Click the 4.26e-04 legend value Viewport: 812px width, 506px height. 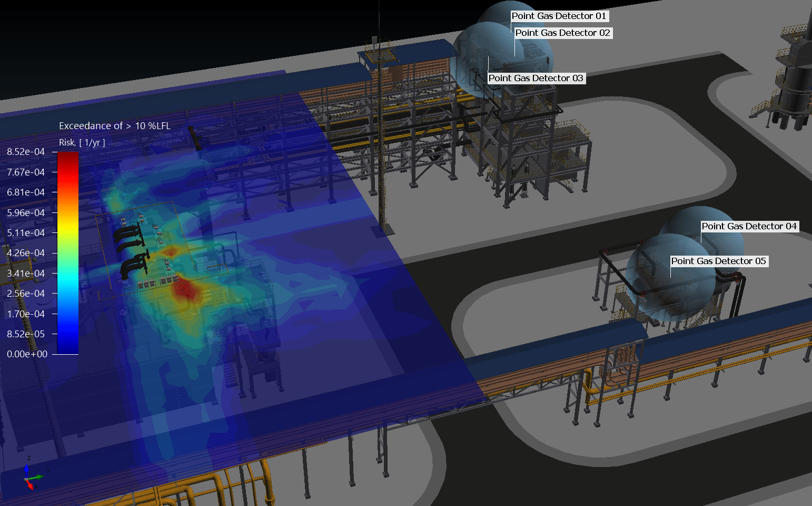click(x=26, y=253)
